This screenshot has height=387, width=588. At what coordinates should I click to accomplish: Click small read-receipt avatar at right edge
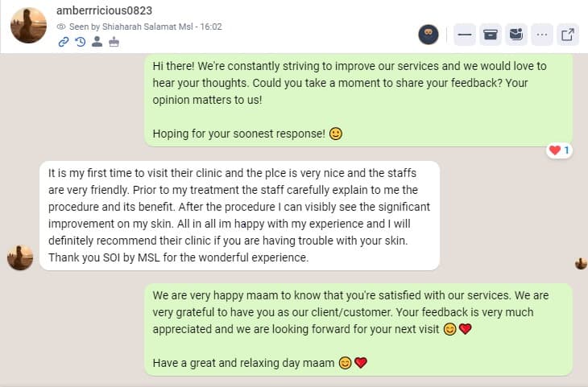(x=581, y=263)
